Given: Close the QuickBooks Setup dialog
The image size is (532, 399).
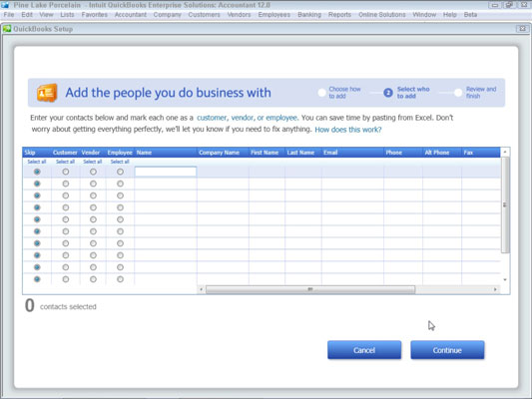Looking at the screenshot, I should pos(522,29).
